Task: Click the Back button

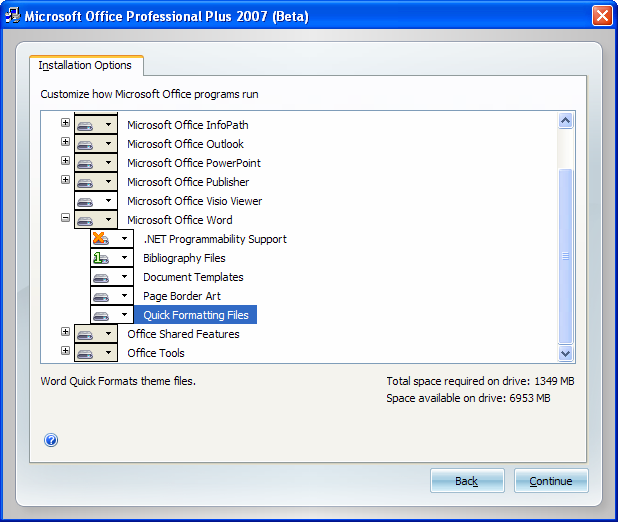Action: tap(467, 481)
